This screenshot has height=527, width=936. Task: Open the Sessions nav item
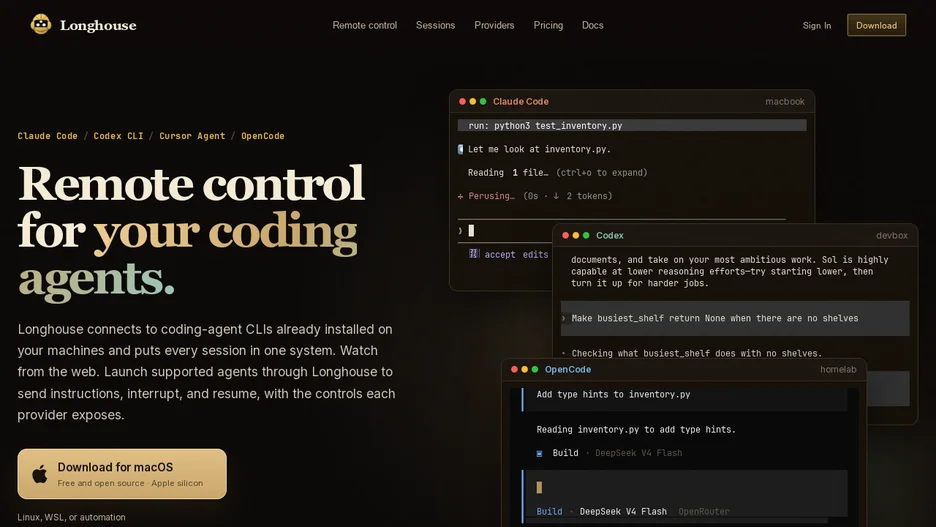(435, 25)
